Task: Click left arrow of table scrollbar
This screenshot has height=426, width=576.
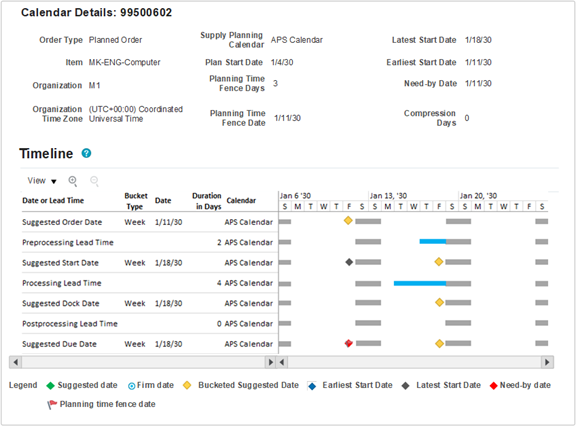Action: click(x=15, y=362)
